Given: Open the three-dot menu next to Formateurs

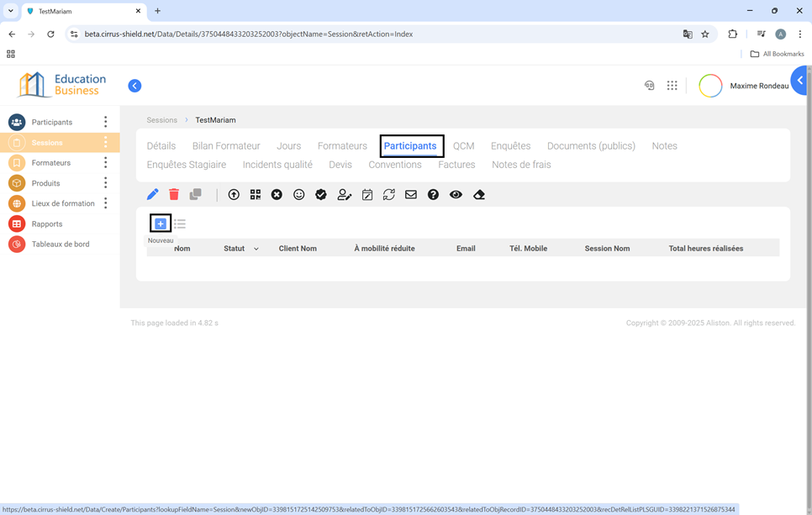Looking at the screenshot, I should [x=106, y=163].
